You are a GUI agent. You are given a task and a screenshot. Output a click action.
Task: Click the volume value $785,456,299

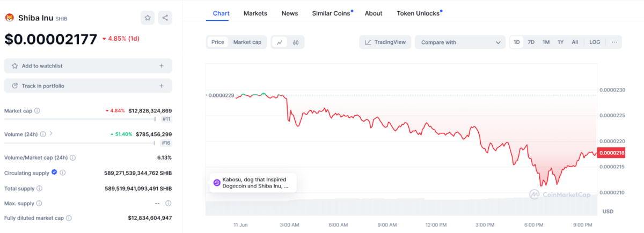[153, 134]
